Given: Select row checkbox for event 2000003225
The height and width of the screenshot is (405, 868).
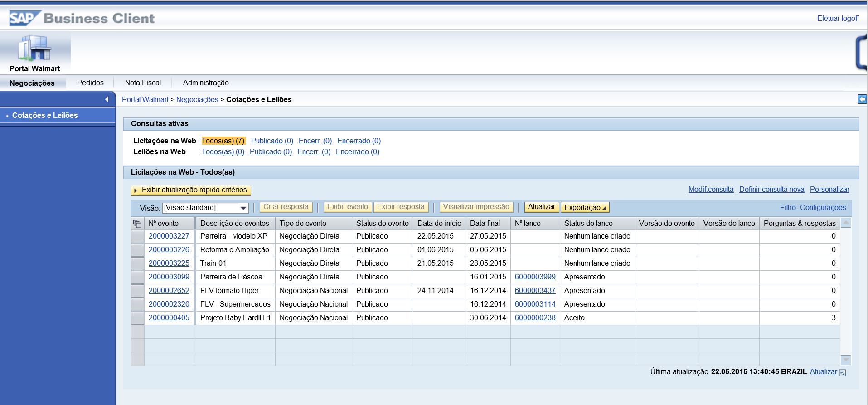Looking at the screenshot, I should coord(137,263).
